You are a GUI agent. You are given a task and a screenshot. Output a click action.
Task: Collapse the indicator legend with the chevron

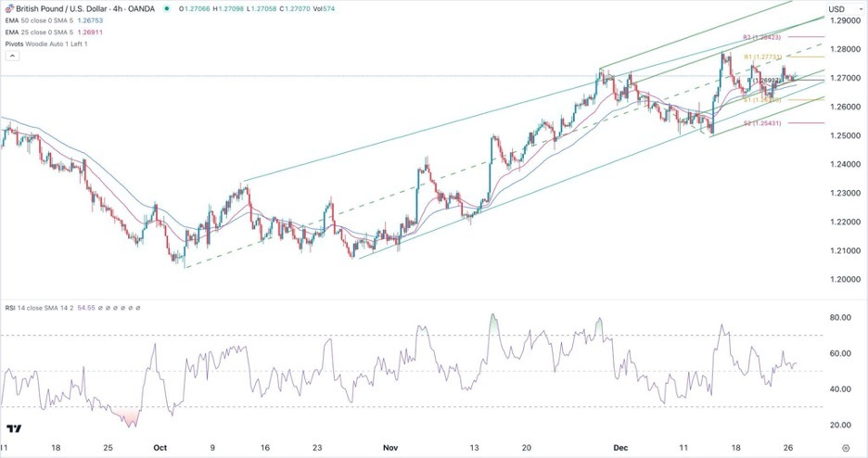[x=12, y=56]
